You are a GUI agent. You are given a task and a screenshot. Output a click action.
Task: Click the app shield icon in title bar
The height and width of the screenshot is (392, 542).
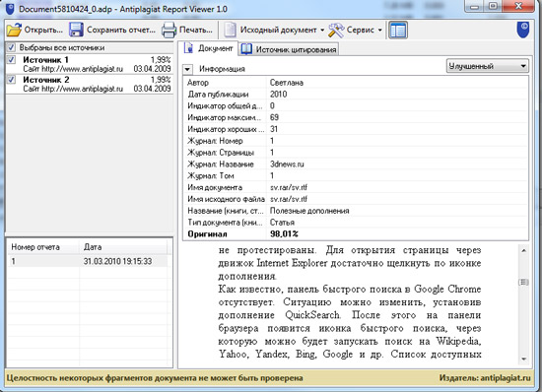(x=10, y=9)
